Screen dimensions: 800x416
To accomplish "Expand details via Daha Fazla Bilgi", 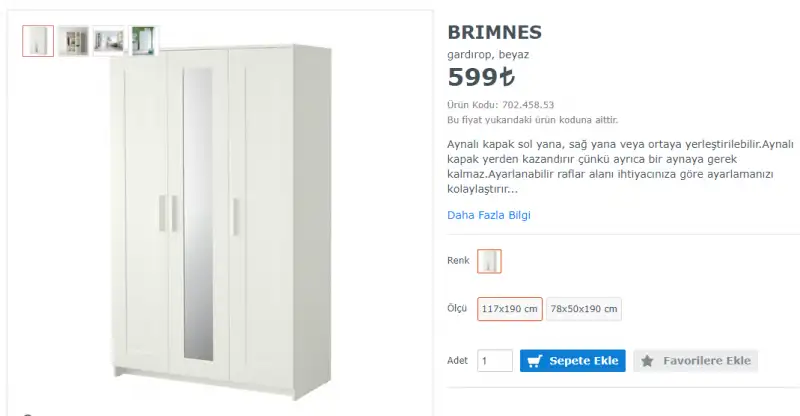I will tap(488, 215).
